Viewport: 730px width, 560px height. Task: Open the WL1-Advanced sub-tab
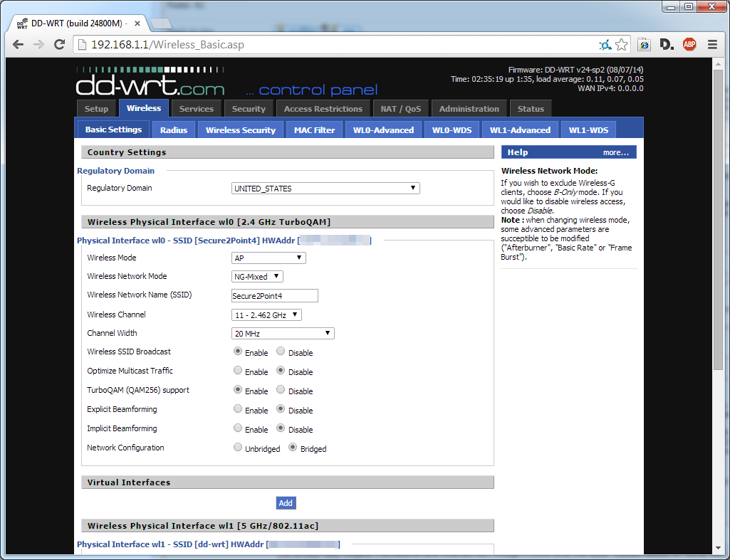pyautogui.click(x=520, y=130)
